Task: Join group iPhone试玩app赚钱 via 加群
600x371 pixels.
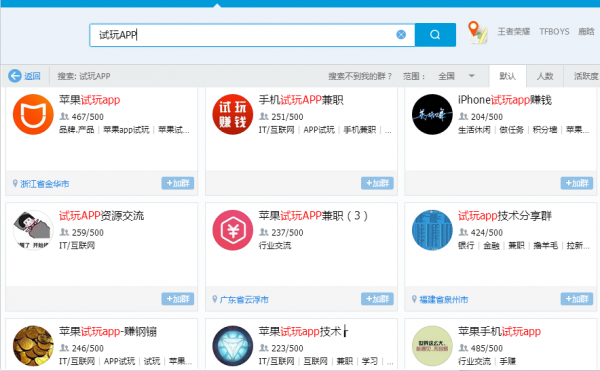Action: (x=577, y=183)
